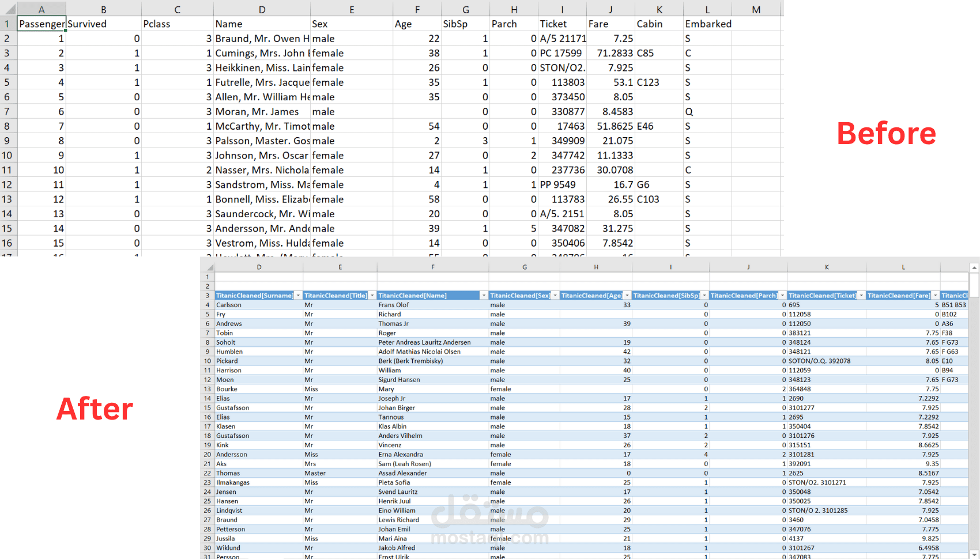980x559 pixels.
Task: Click the scroll up arrow in the After sheet
Action: [974, 267]
